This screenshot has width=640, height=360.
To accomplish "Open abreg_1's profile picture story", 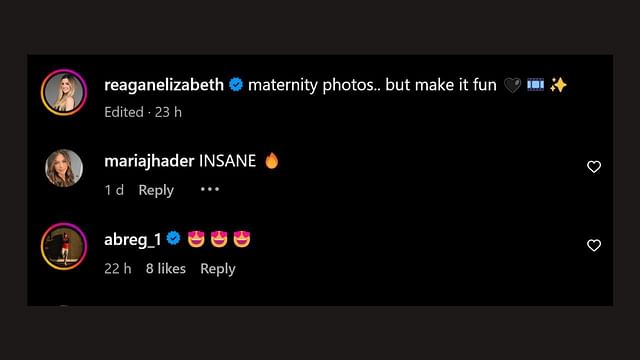I will tap(64, 247).
